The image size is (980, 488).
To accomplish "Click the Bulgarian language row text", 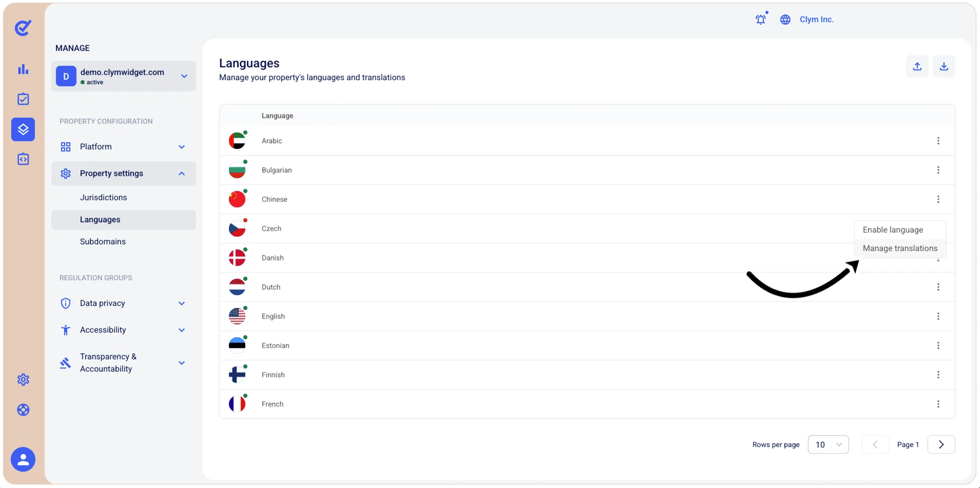I will point(277,170).
